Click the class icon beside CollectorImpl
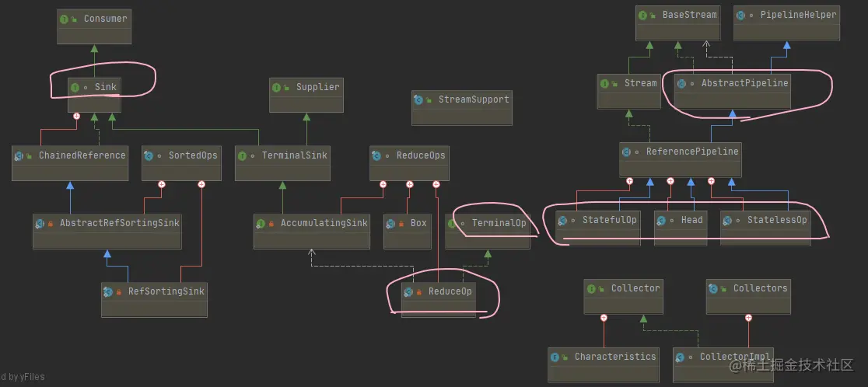 coord(680,357)
